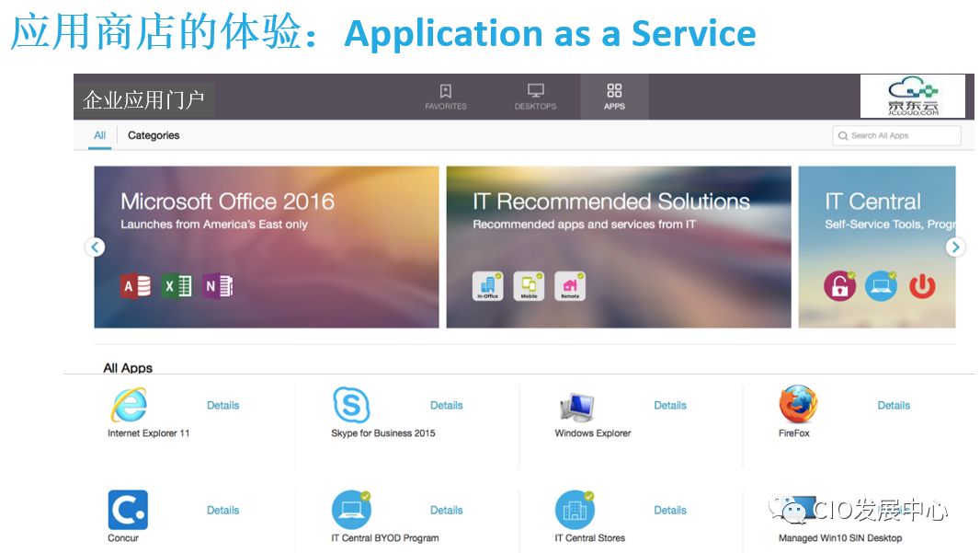Viewport: 980px width, 553px height.
Task: Click the FireFox app label
Action: point(793,432)
